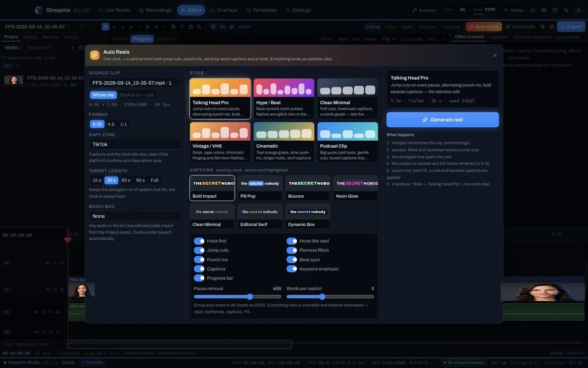588x368 pixels.
Task: Open the help question-mark icon
Action: pos(555,10)
